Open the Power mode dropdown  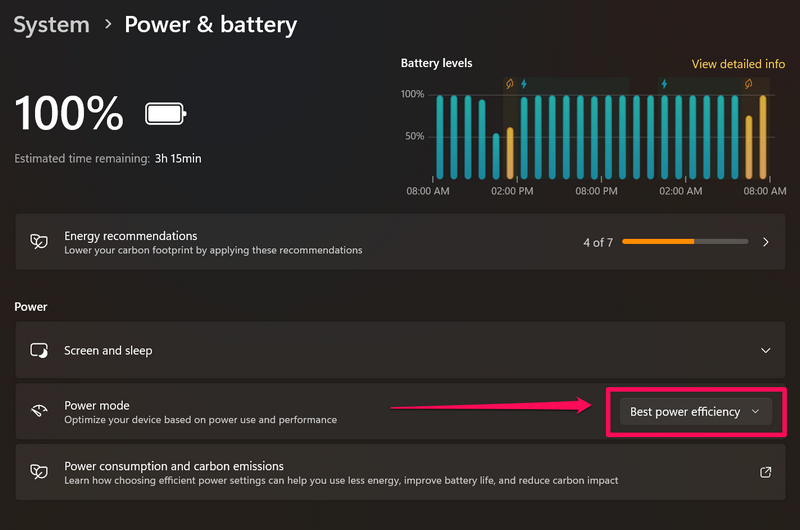tap(696, 412)
